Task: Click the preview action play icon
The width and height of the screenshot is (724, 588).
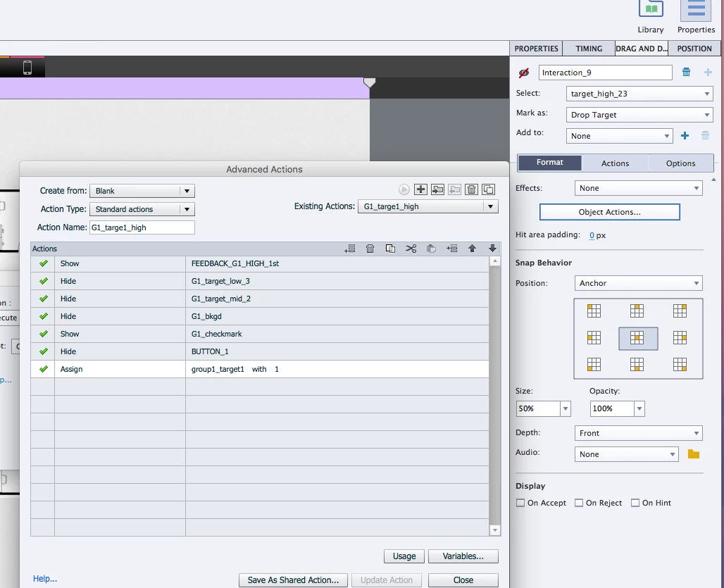Action: click(404, 189)
